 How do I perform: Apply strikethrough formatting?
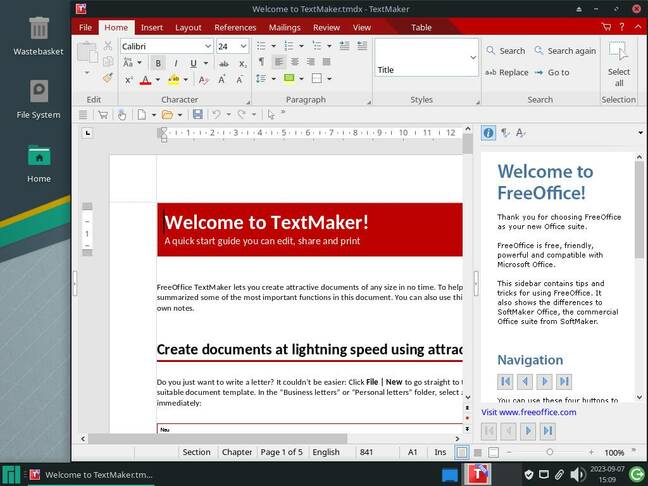tap(224, 63)
